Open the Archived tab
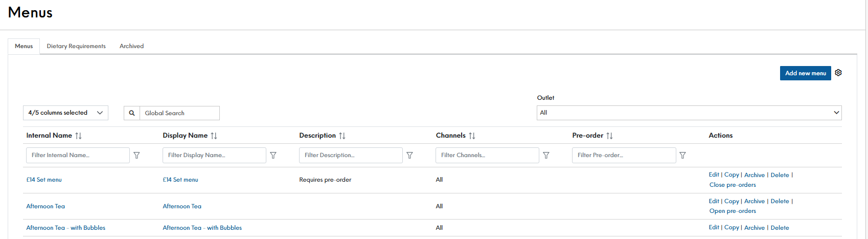868x239 pixels. 131,46
